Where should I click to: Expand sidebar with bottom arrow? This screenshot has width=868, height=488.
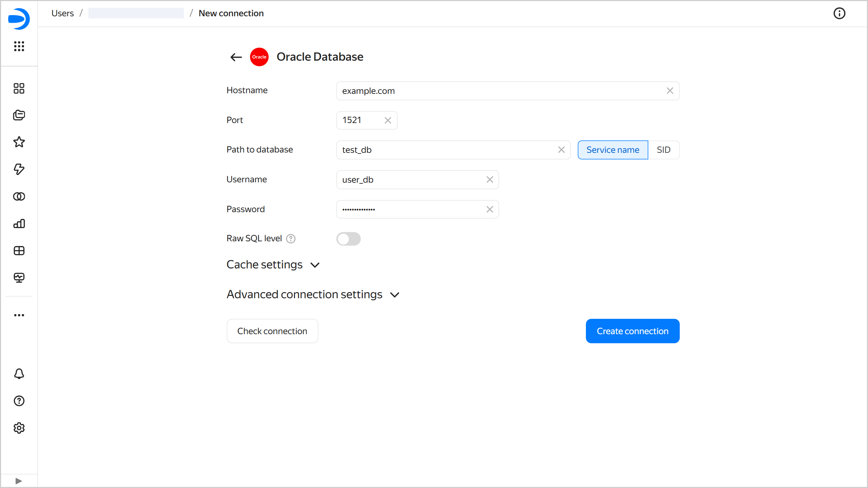coord(19,481)
